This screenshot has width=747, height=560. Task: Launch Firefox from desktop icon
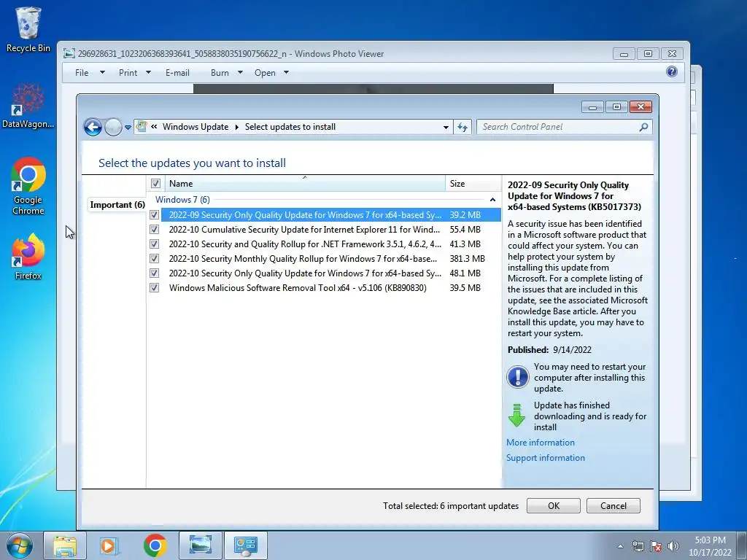(x=28, y=257)
